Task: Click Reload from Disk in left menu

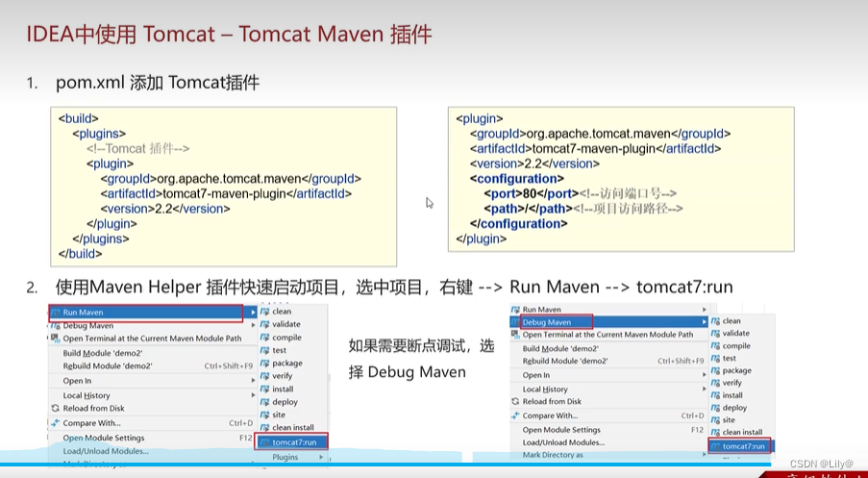Action: click(x=93, y=408)
